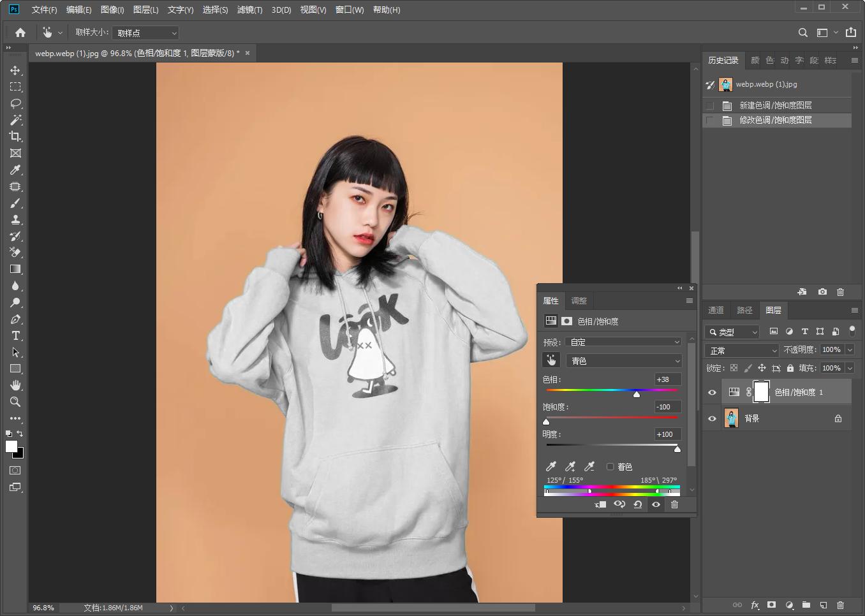Reset adjustment to defaults in properties panel
This screenshot has height=616, width=865.
(x=637, y=504)
